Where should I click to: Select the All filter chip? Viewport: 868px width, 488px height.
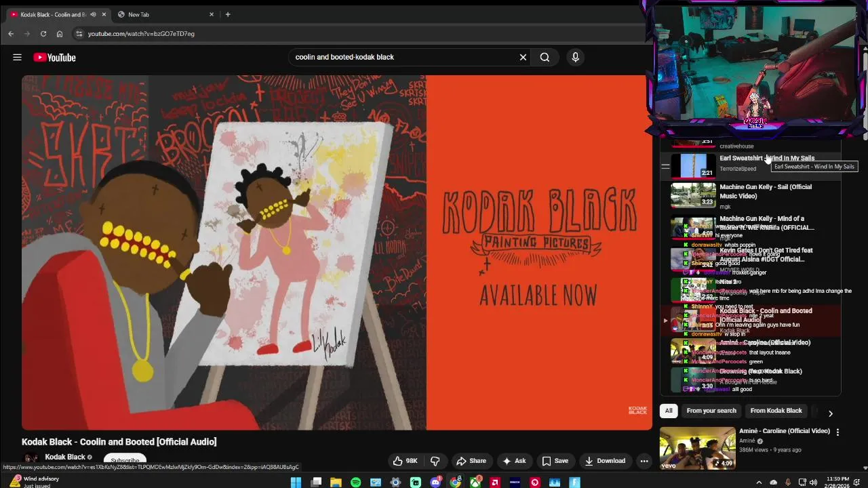click(669, 411)
